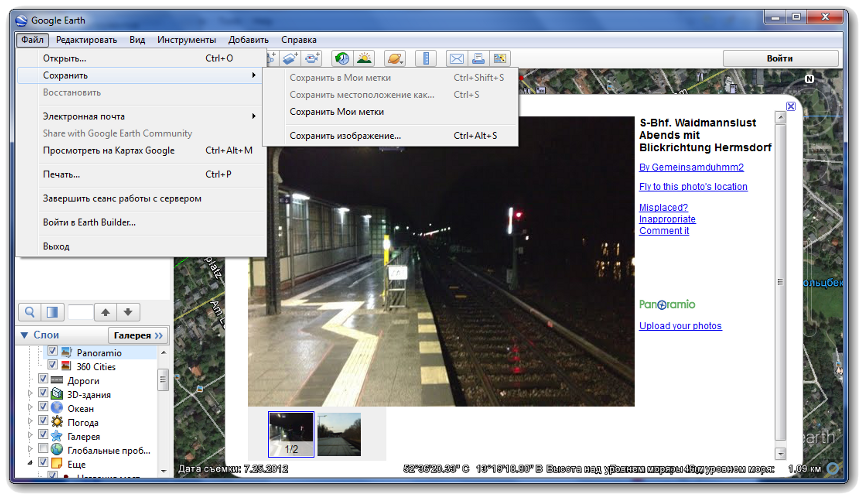
Task: Click the historical imagery clock icon
Action: pos(342,59)
